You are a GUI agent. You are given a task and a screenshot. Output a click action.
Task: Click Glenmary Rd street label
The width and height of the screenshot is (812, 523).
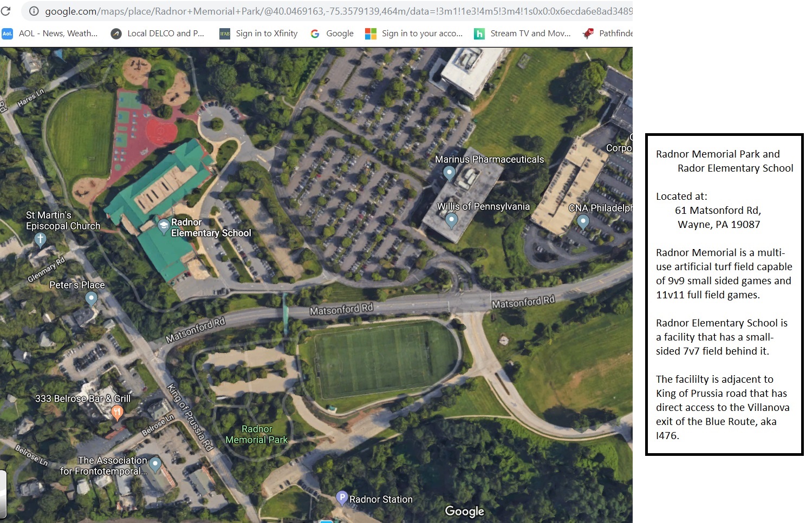tap(46, 269)
